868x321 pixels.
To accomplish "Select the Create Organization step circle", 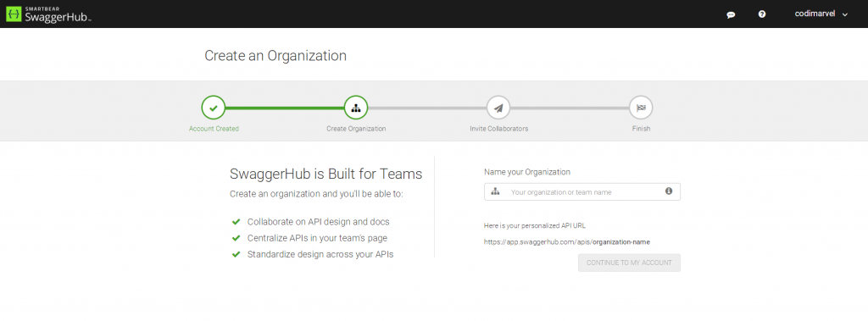I will point(356,108).
